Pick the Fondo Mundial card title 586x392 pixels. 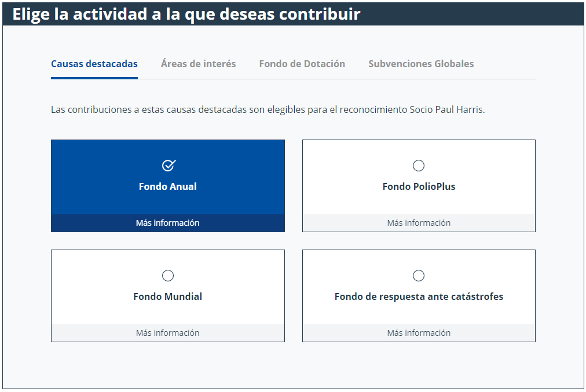(x=168, y=296)
